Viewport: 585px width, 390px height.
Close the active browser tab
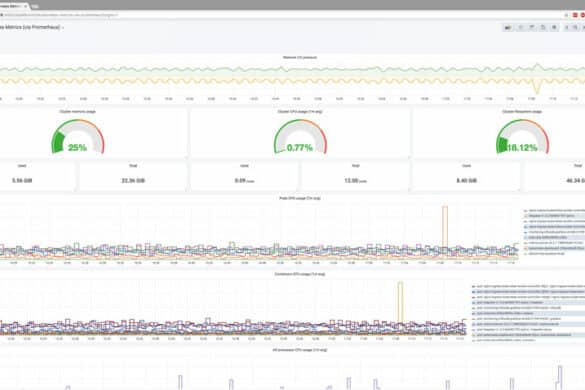[x=25, y=6]
